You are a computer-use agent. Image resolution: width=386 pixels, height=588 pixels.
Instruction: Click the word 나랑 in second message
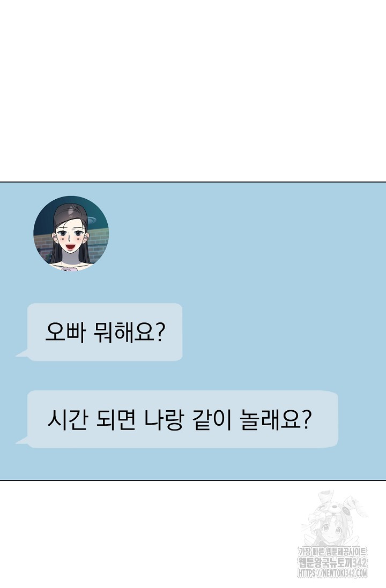(164, 419)
